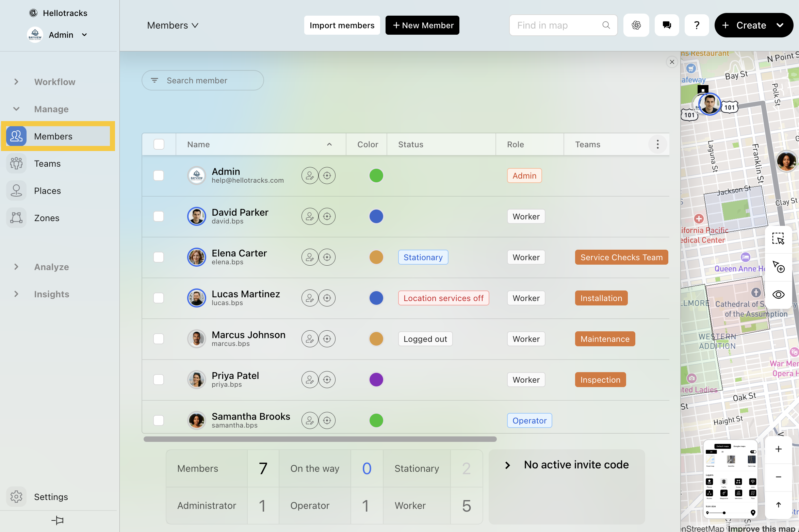Image resolution: width=799 pixels, height=532 pixels.
Task: Click the add waypoint cursor-plus map tool
Action: (778, 267)
